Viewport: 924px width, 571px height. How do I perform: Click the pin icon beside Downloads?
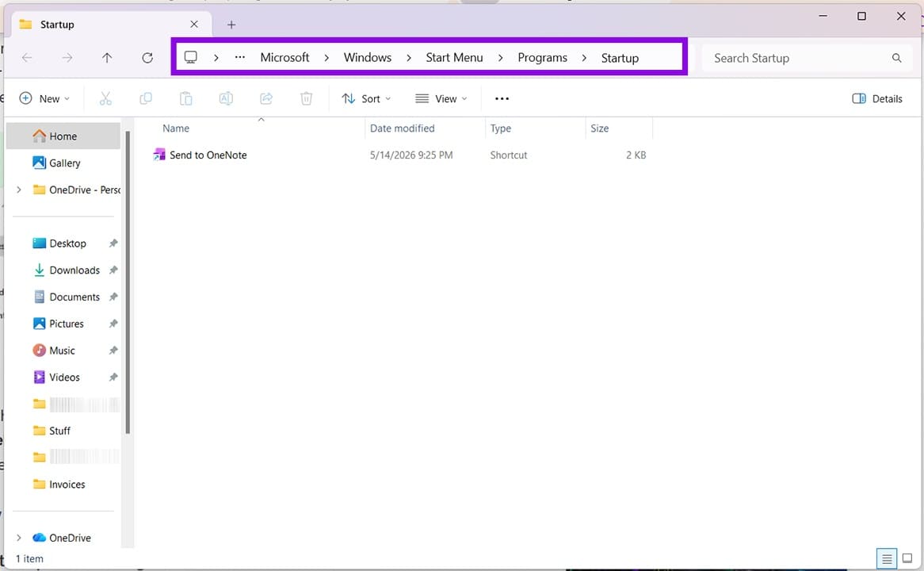[x=113, y=270]
